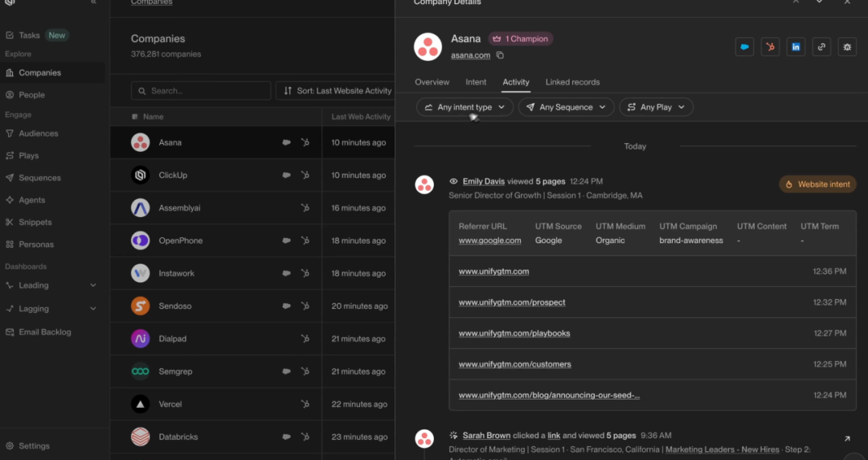Open Asana in HubSpot from the details header
The height and width of the screenshot is (460, 868).
770,47
